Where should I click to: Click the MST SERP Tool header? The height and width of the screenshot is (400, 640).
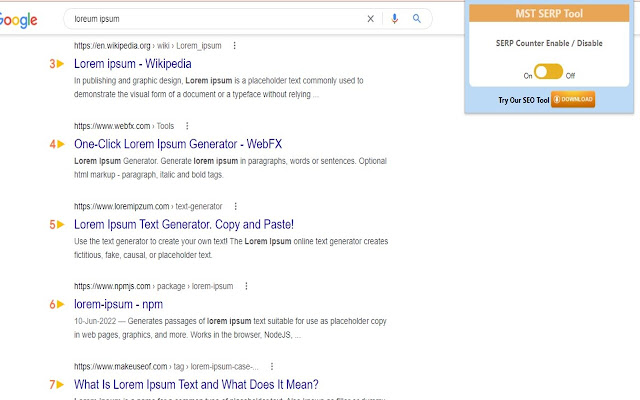(549, 14)
